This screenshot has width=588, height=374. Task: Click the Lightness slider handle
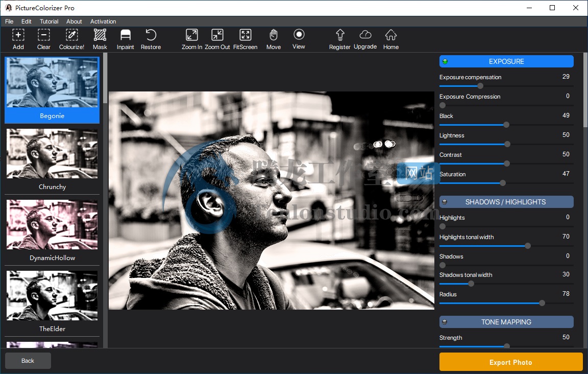pos(507,144)
